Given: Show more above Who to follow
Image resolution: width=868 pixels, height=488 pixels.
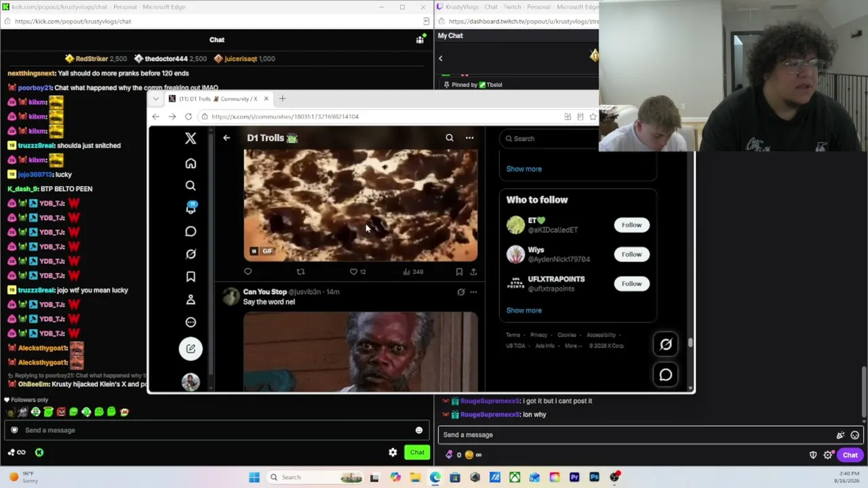Looking at the screenshot, I should 524,169.
